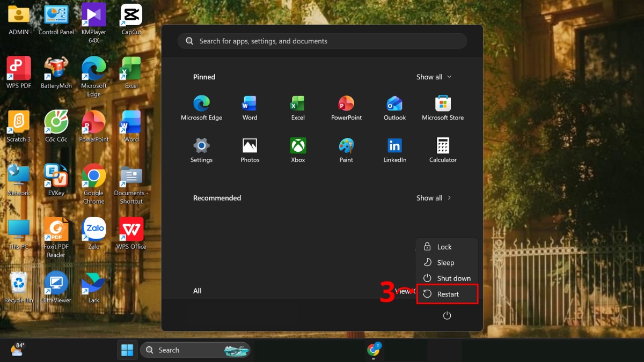Open Microsoft Store from pinned apps

click(x=443, y=108)
